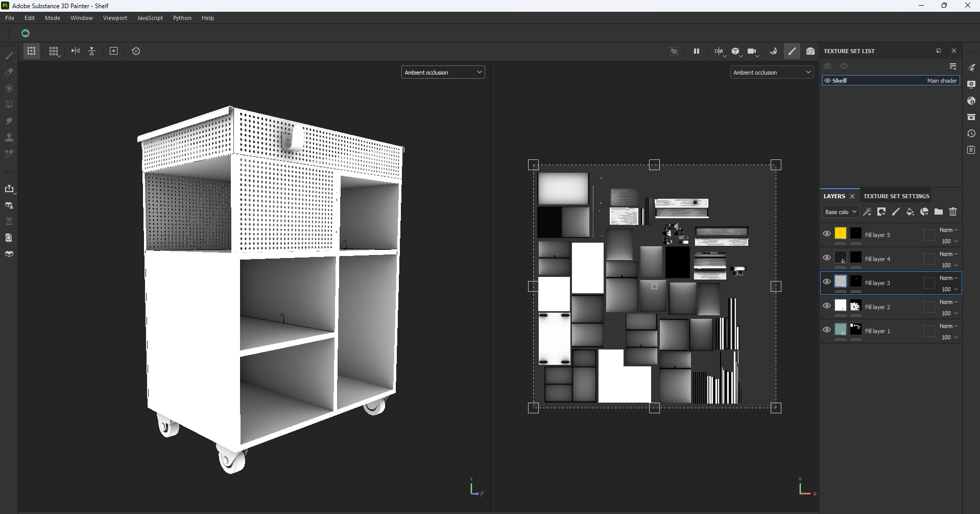Switch to painting mode brush icon
The width and height of the screenshot is (980, 514).
pos(792,51)
